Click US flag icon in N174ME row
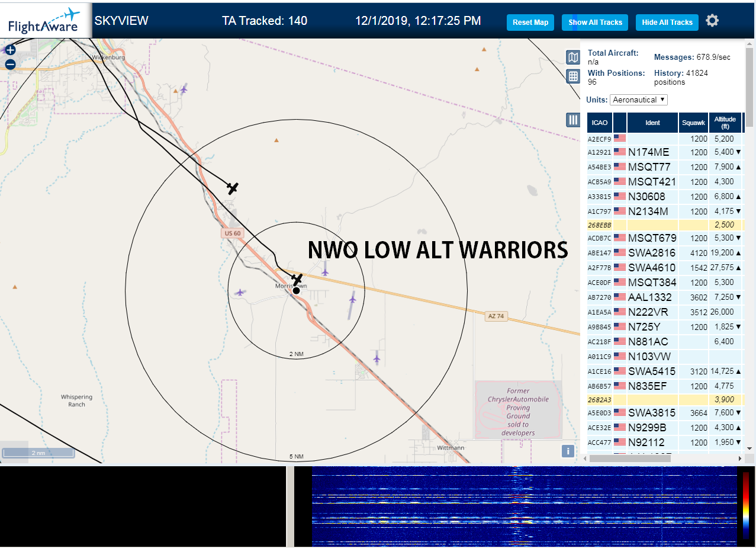 [x=620, y=152]
